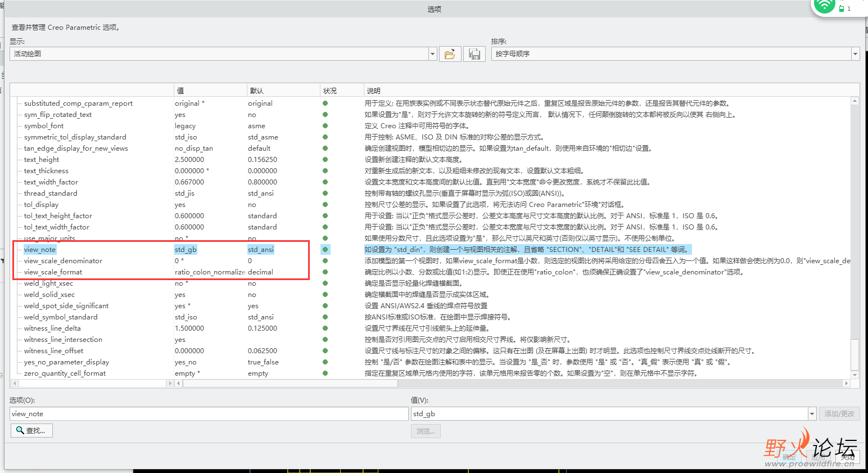Click the status dot for weld_symbol_standard

click(x=325, y=317)
